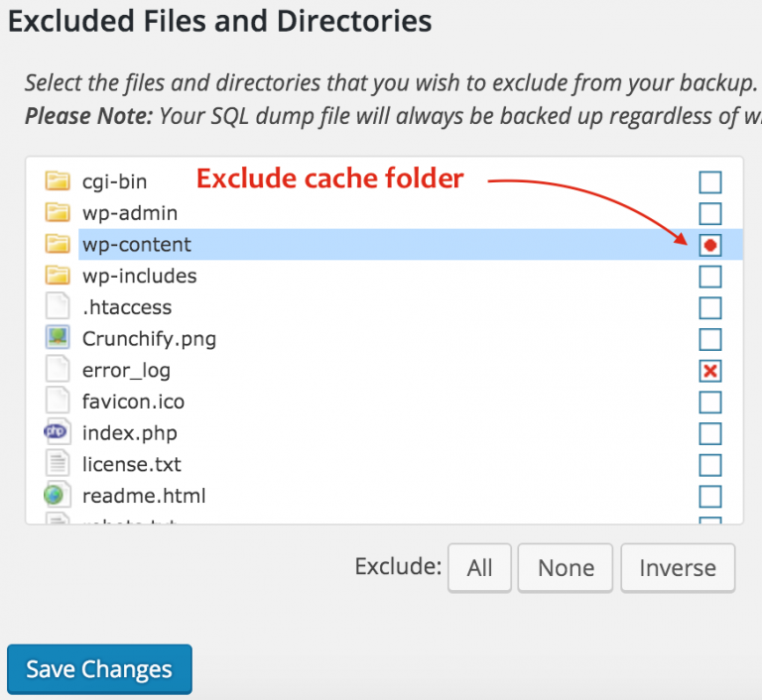
Task: Click the wp-admin folder icon
Action: (58, 212)
